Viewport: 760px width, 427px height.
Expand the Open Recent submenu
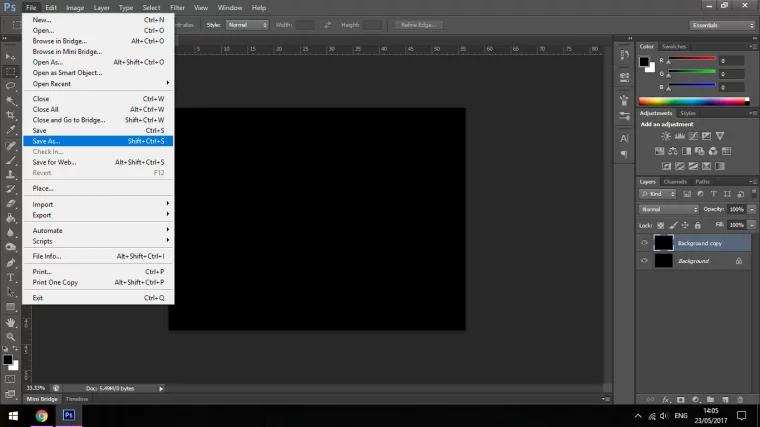point(98,84)
